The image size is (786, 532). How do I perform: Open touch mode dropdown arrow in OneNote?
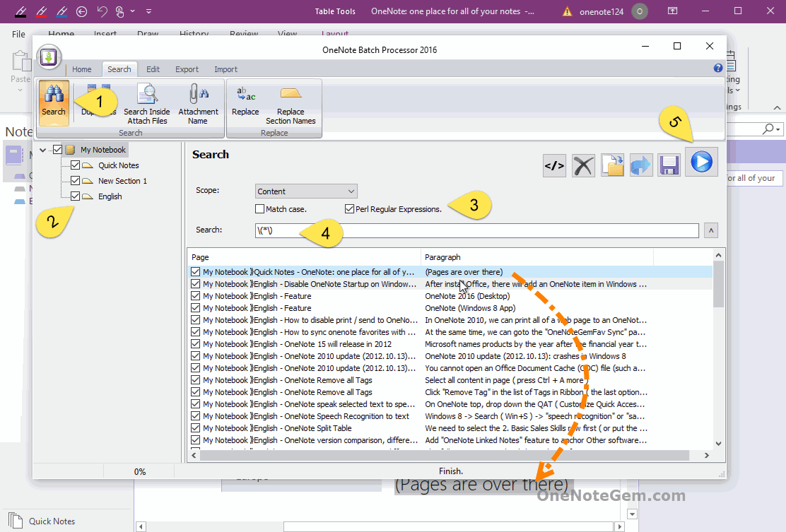pos(133,11)
